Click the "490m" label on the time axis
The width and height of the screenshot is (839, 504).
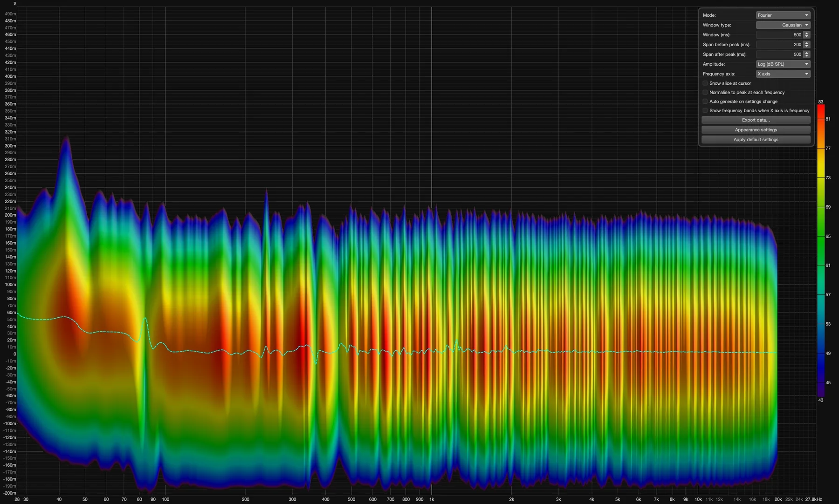pyautogui.click(x=10, y=14)
